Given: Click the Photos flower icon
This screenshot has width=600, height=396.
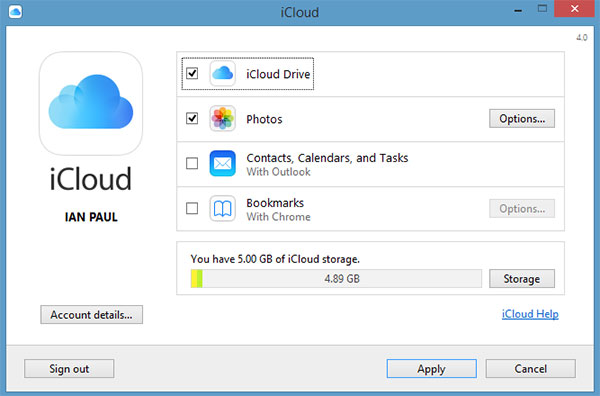Looking at the screenshot, I should pos(222,119).
